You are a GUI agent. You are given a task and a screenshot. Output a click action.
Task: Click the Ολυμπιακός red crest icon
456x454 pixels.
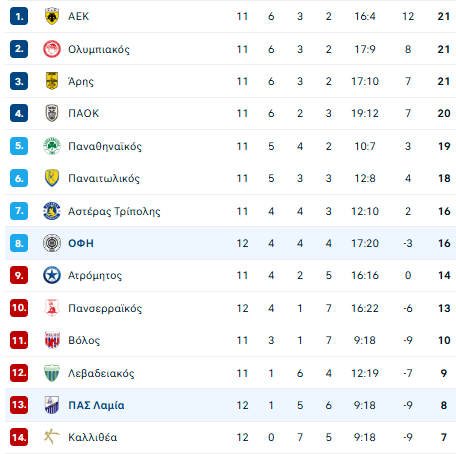[52, 49]
